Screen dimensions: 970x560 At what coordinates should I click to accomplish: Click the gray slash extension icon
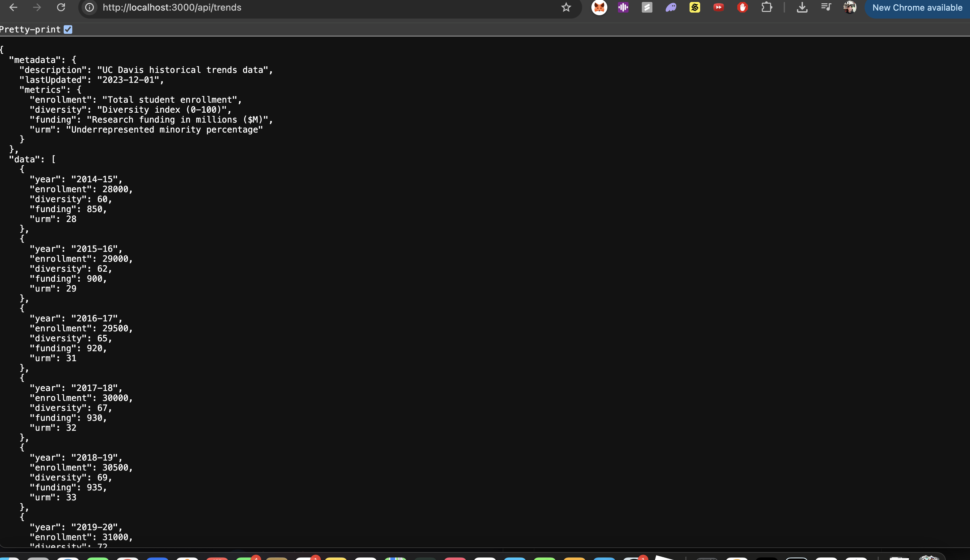(647, 7)
